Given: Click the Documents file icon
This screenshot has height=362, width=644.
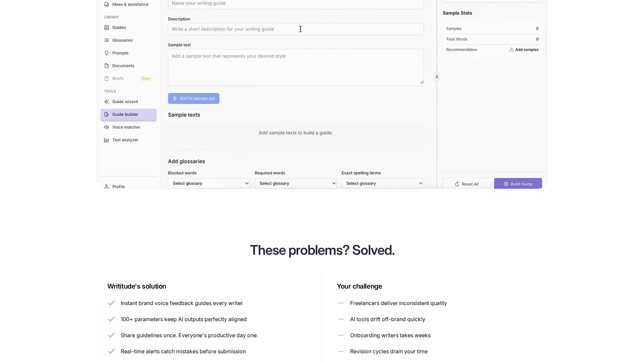Looking at the screenshot, I should 107,66.
